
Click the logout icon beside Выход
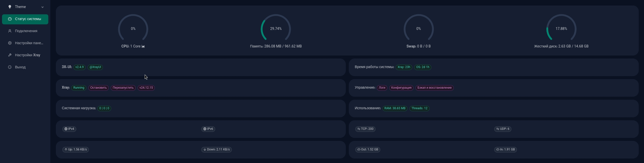tap(10, 67)
